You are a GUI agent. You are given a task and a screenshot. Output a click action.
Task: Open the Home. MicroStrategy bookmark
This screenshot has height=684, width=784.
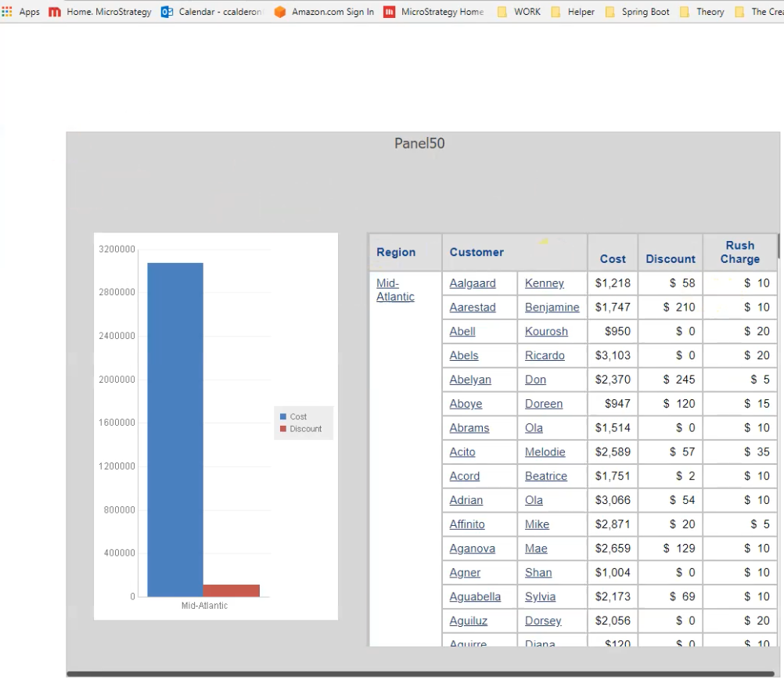[100, 12]
